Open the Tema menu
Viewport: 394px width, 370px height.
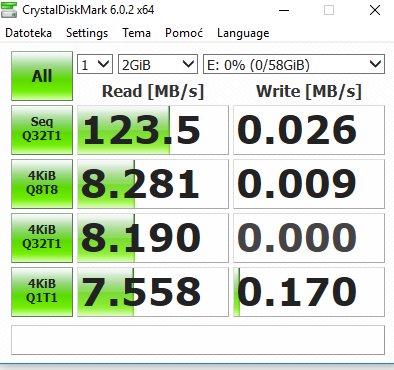136,33
